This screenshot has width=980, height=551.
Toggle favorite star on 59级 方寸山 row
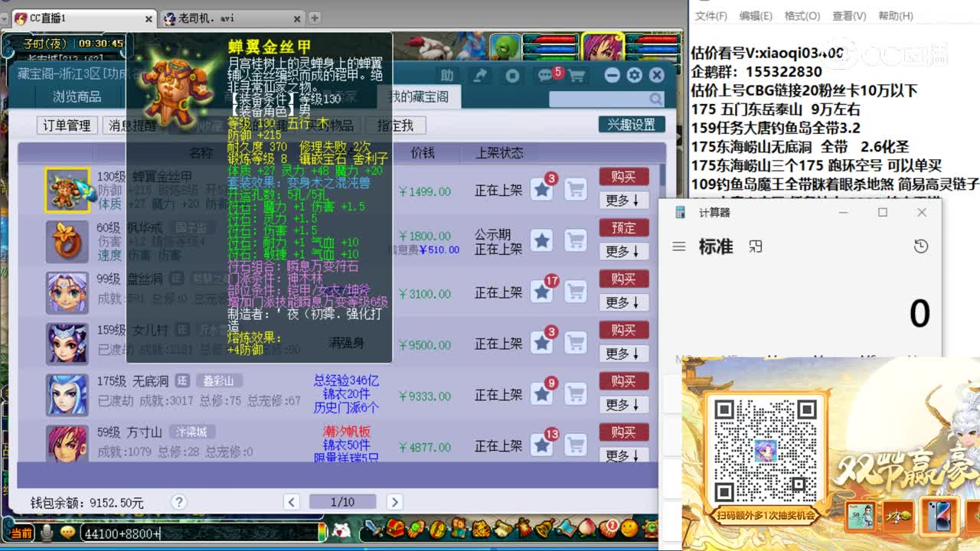tap(542, 445)
